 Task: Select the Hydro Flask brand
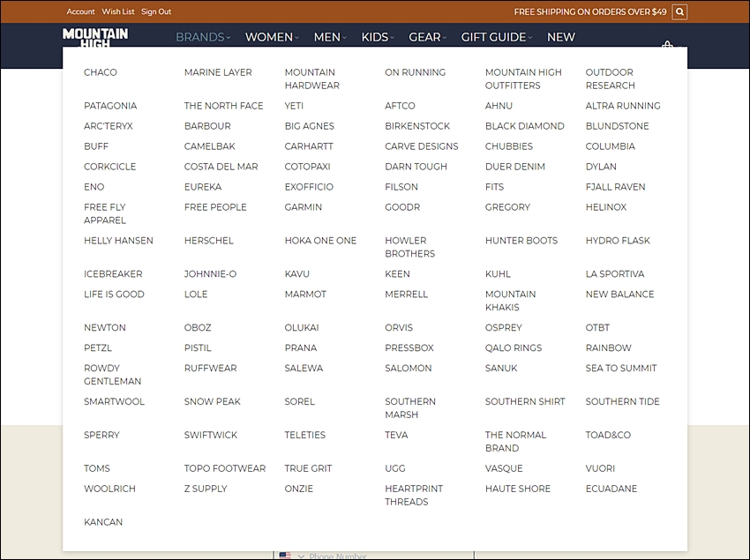point(618,241)
